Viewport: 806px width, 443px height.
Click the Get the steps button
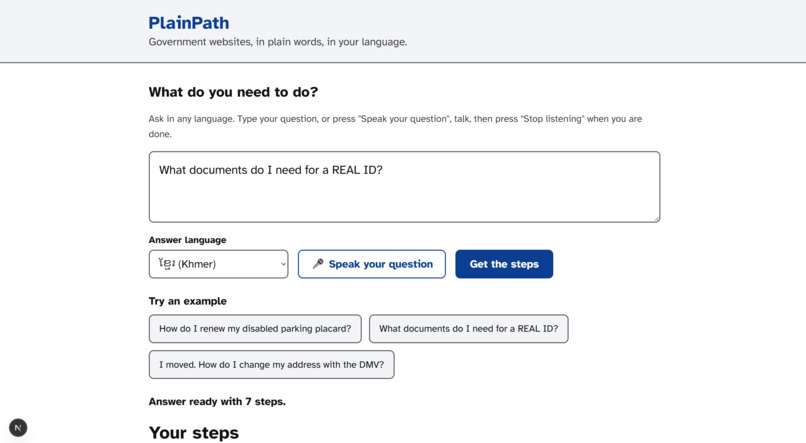click(504, 264)
